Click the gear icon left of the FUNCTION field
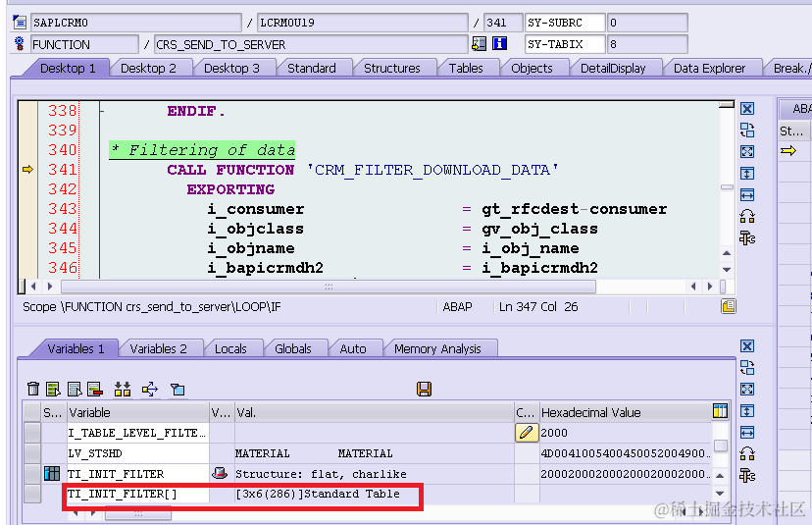The width and height of the screenshot is (812, 525). pyautogui.click(x=20, y=43)
